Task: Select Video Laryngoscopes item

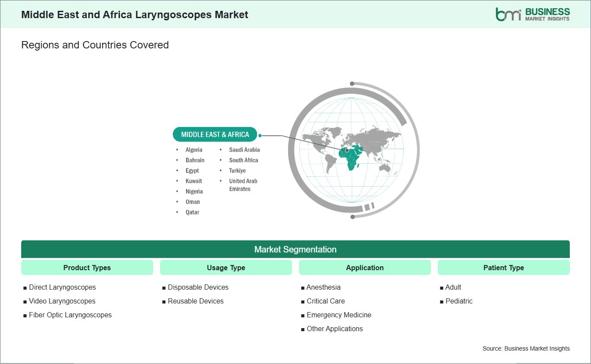Action: pos(62,301)
